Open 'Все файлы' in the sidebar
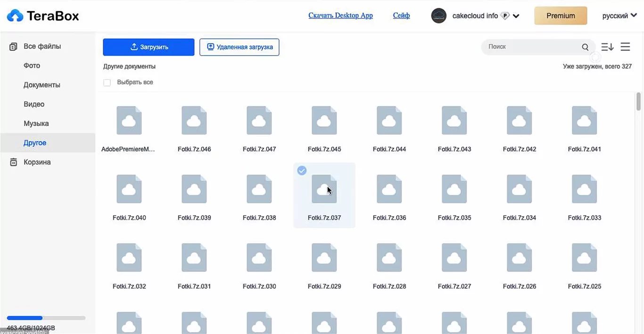 (x=42, y=46)
